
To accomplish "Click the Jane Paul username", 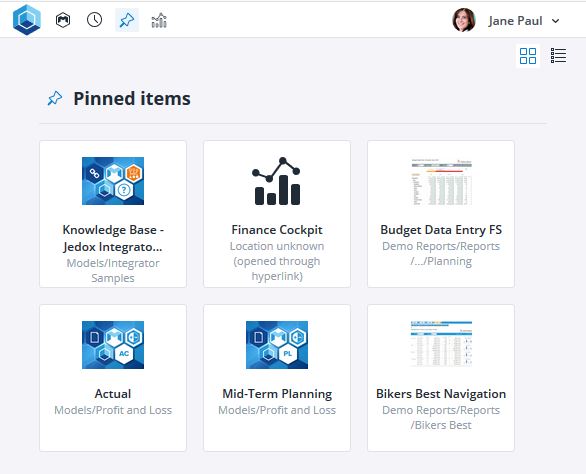I will point(515,21).
